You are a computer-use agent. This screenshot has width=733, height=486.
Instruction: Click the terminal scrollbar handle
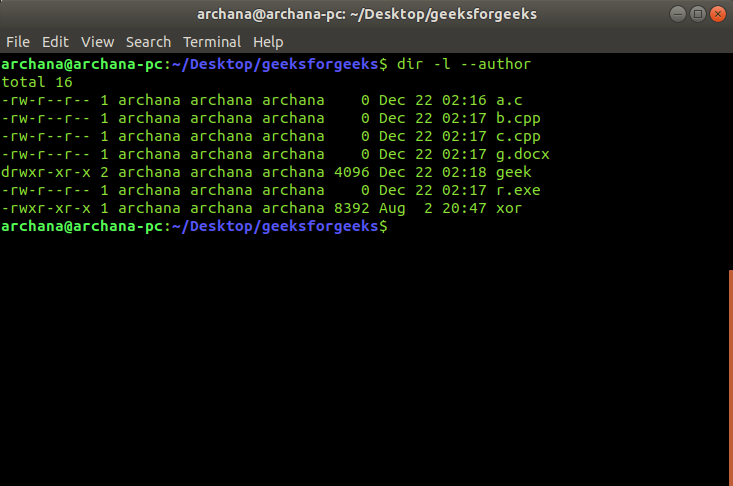(x=731, y=378)
